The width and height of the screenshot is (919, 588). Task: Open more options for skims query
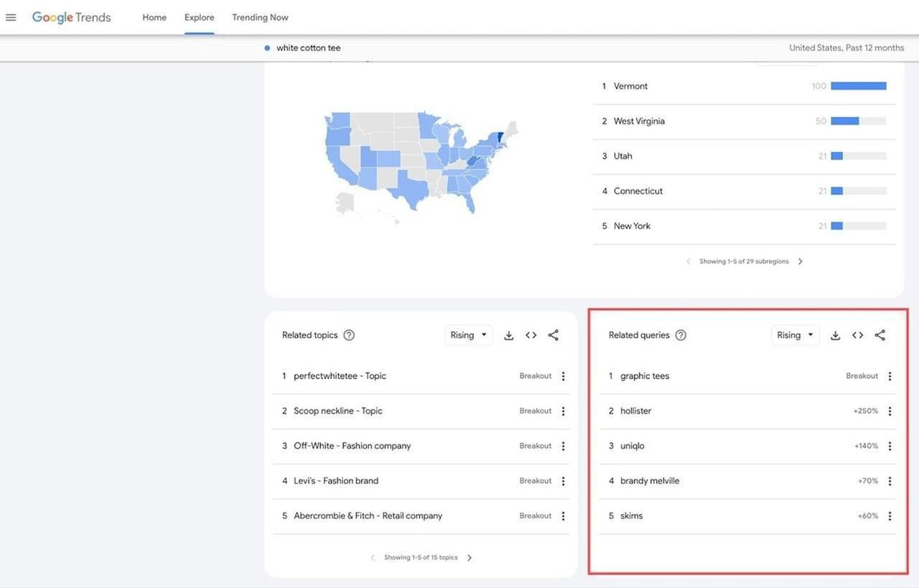pyautogui.click(x=890, y=516)
